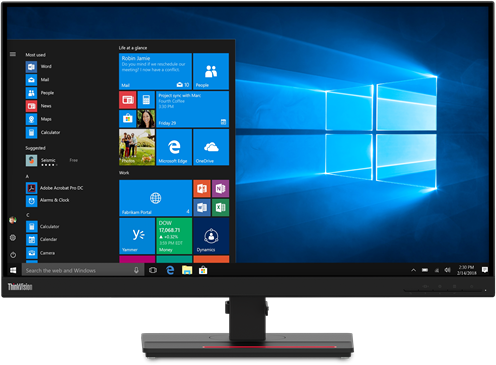Launch the Yammer tile
The image size is (496, 365).
[137, 236]
